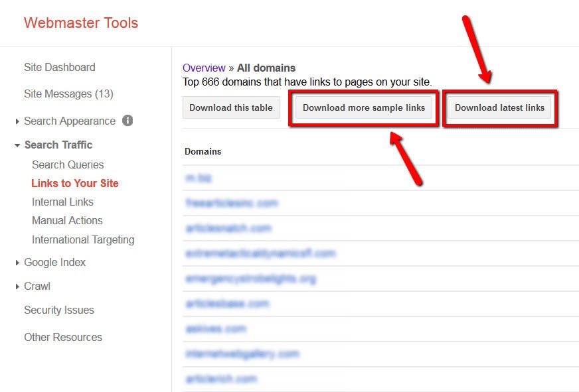Expand the Google Index section arrow
The width and height of the screenshot is (579, 392).
pos(17,263)
